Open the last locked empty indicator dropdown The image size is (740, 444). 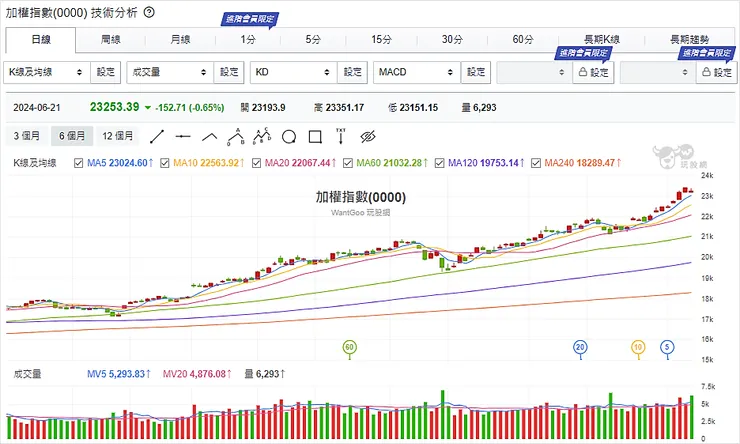tap(657, 73)
